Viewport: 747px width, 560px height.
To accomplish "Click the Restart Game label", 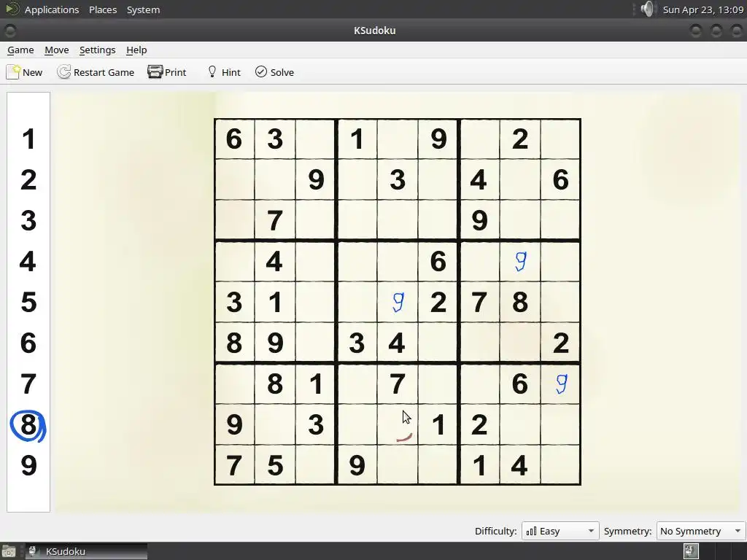I will pyautogui.click(x=104, y=72).
